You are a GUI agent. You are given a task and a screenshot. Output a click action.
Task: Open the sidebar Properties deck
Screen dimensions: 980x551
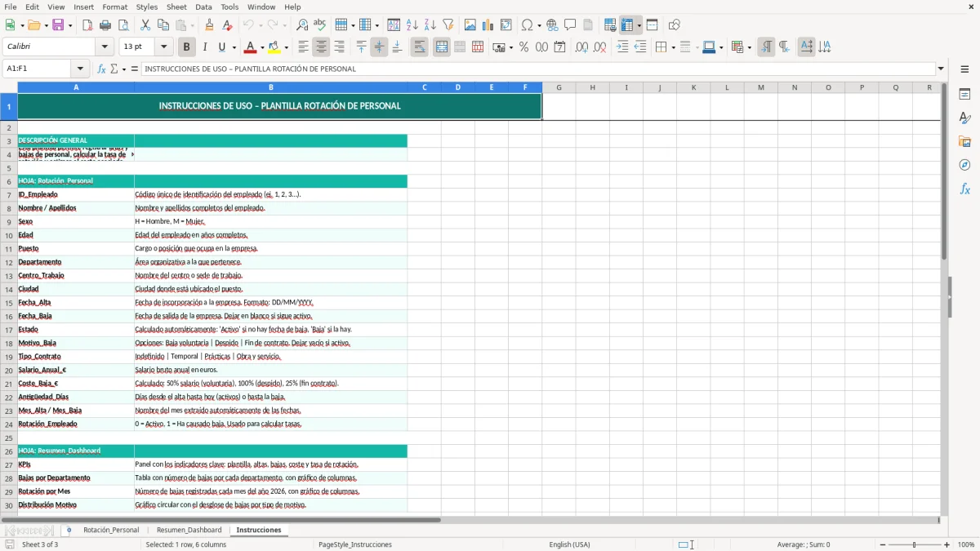(x=964, y=95)
